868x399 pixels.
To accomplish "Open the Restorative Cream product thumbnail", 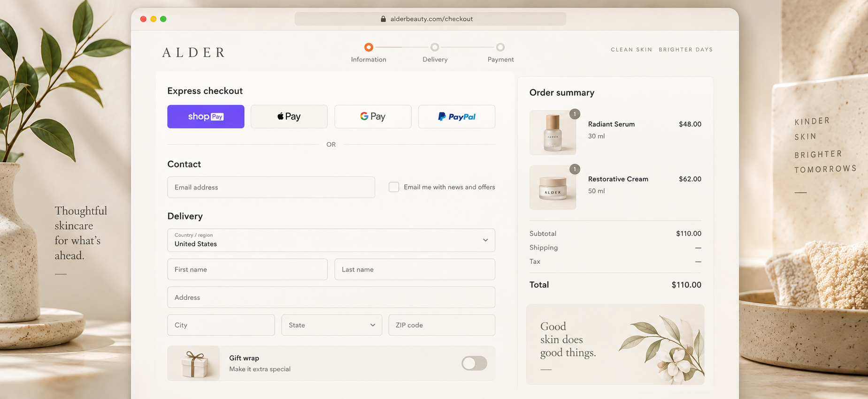I will 553,188.
